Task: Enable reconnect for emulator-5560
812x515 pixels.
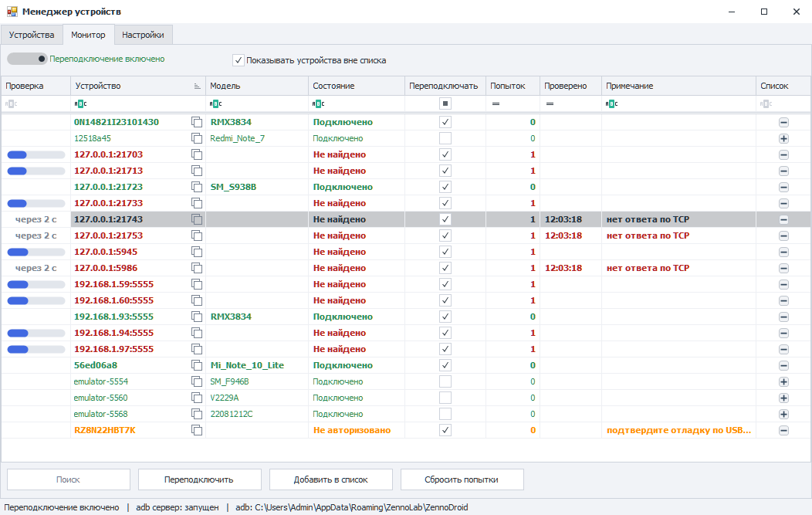Action: [x=445, y=398]
